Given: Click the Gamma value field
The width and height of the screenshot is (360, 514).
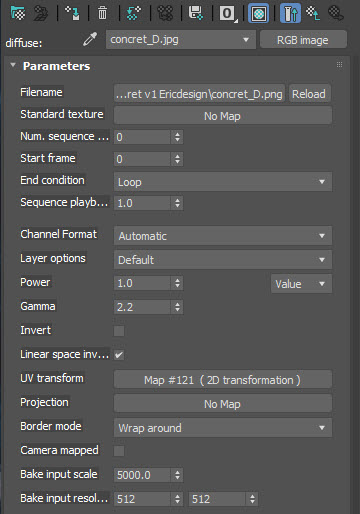Looking at the screenshot, I should [142, 307].
